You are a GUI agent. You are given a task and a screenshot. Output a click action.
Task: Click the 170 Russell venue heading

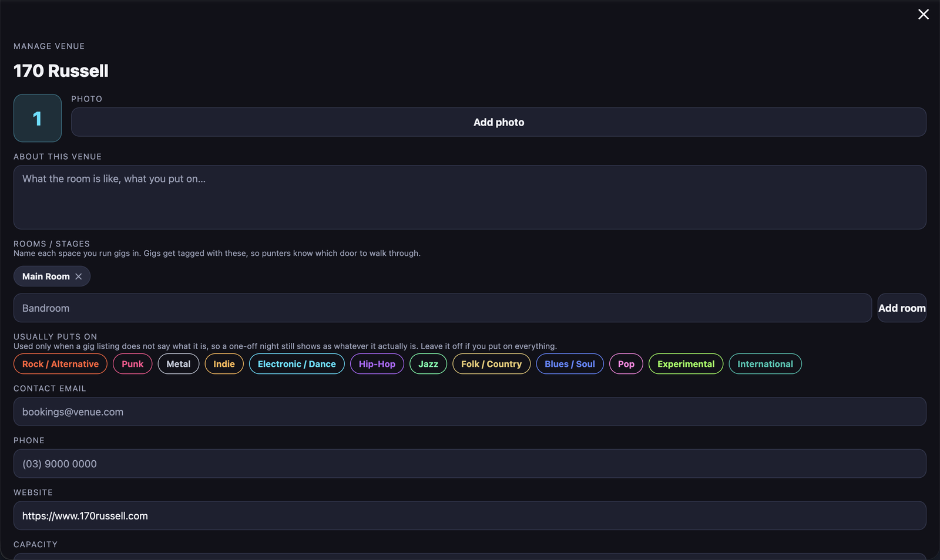[x=61, y=71]
